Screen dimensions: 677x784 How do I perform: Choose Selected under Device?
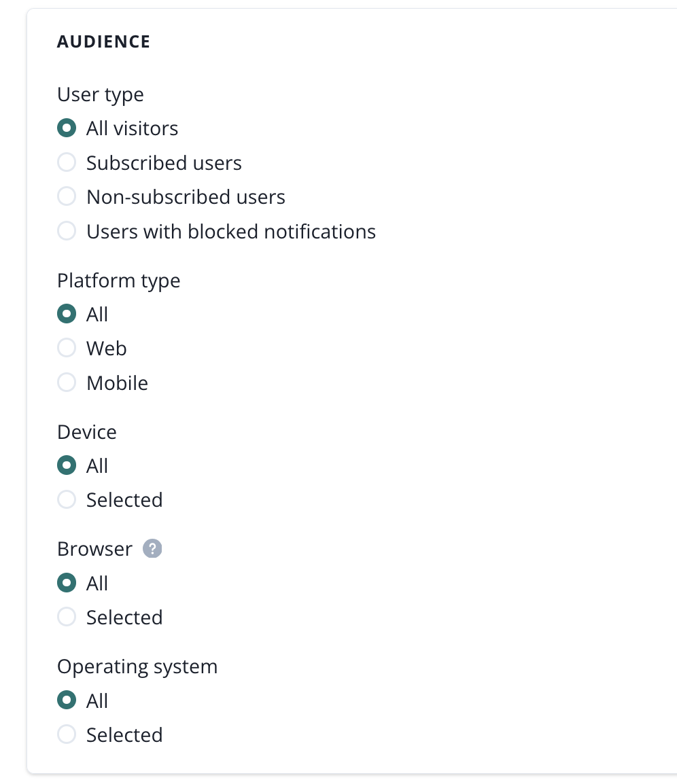(x=67, y=500)
